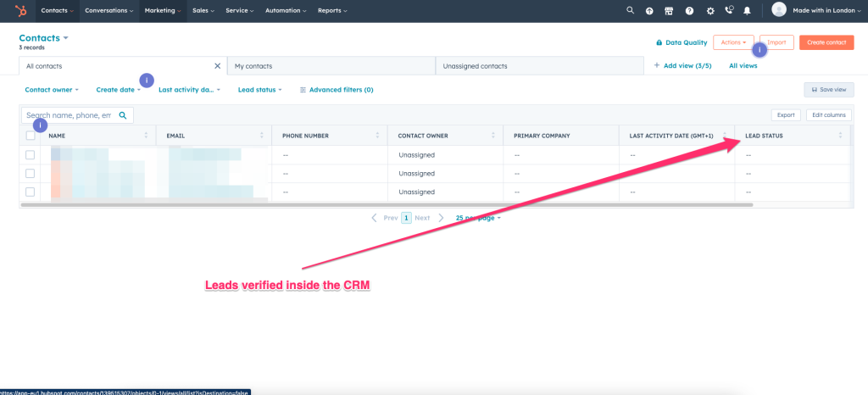This screenshot has width=868, height=395.
Task: Change the 25 per page dropdown
Action: pyautogui.click(x=478, y=218)
